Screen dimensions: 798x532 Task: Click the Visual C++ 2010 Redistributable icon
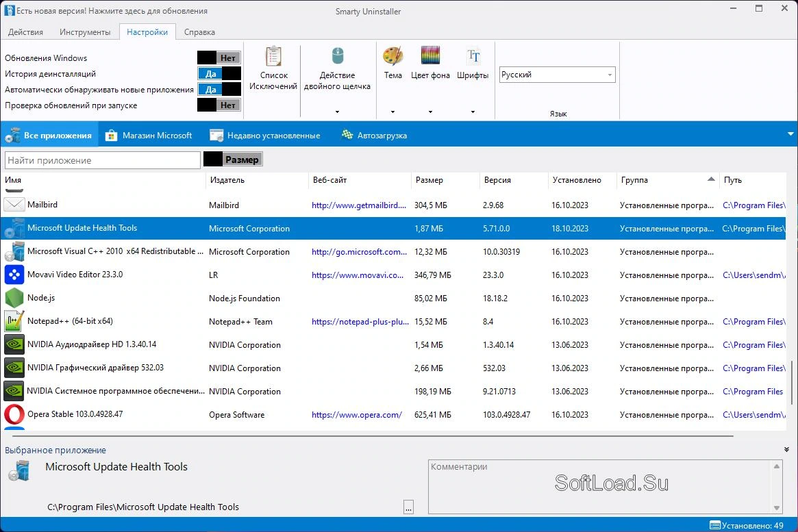[x=14, y=252]
